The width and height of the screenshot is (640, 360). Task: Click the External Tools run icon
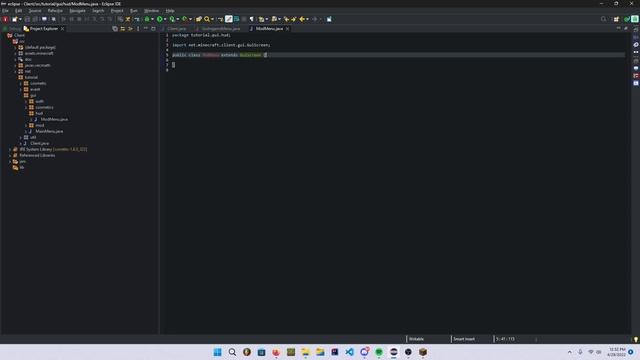(x=185, y=19)
